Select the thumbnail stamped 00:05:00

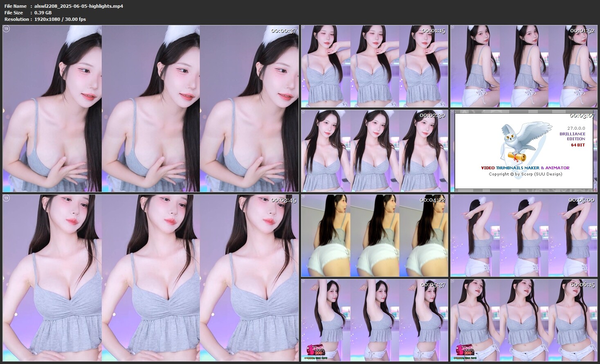[x=524, y=236]
